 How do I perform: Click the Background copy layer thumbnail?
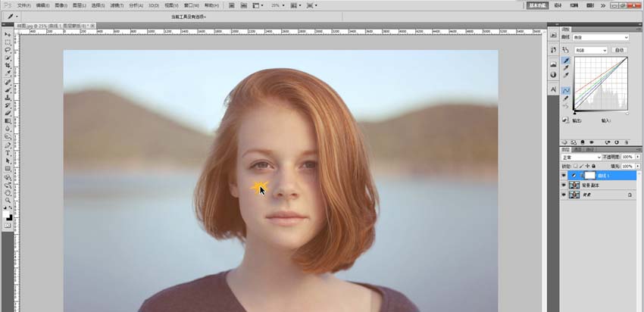pos(574,185)
